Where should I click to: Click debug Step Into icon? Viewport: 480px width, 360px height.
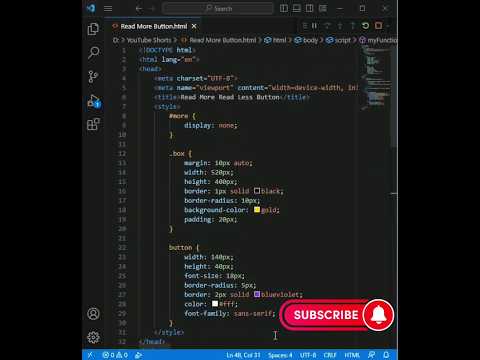point(340,26)
